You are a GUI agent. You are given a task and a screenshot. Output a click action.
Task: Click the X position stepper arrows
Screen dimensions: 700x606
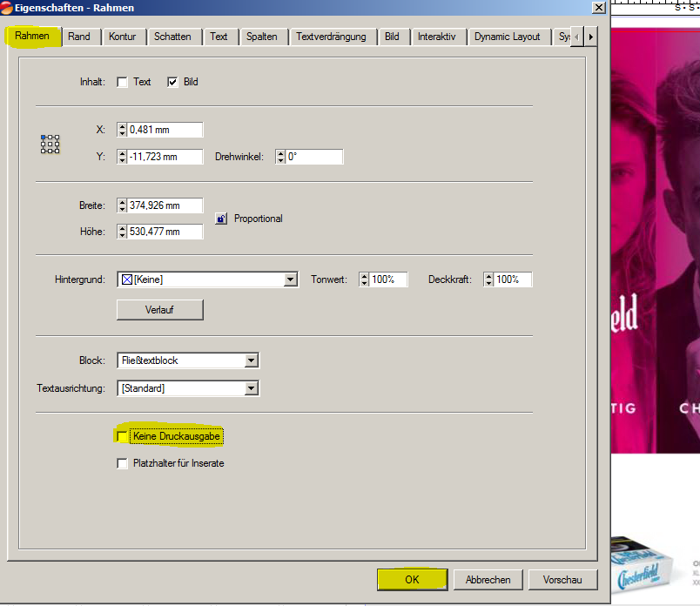pyautogui.click(x=122, y=130)
